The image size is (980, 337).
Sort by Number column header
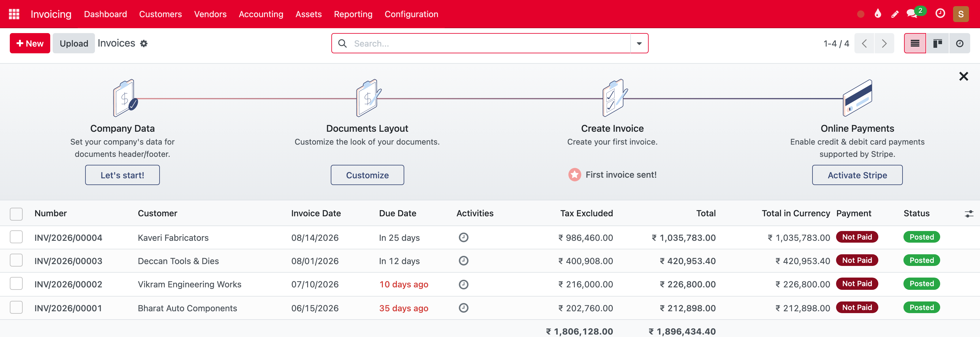(x=51, y=214)
